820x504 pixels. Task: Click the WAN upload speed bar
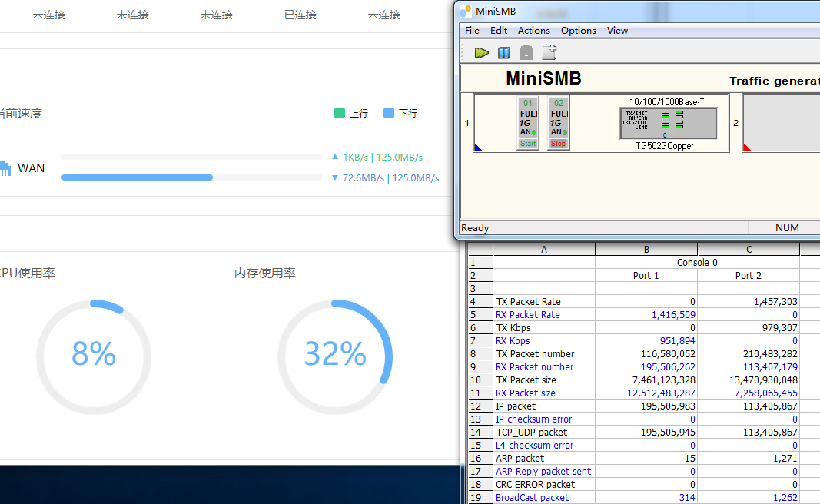192,156
